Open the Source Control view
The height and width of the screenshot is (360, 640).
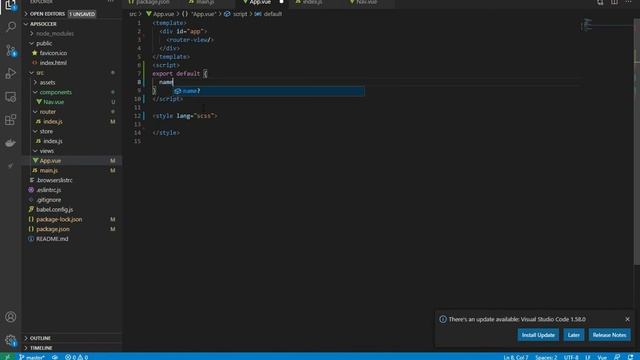[x=11, y=50]
